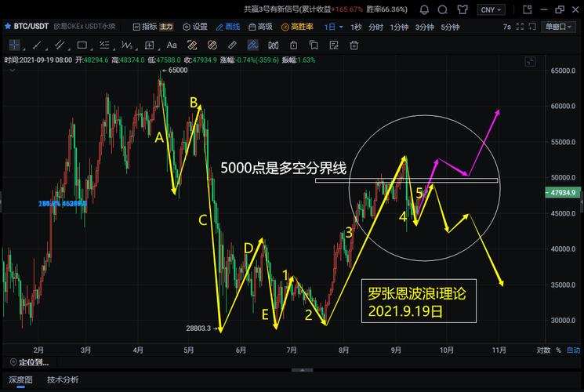The image size is (584, 392).
Task: Favorite BTC/USDT with the star icon
Action: pyautogui.click(x=7, y=27)
